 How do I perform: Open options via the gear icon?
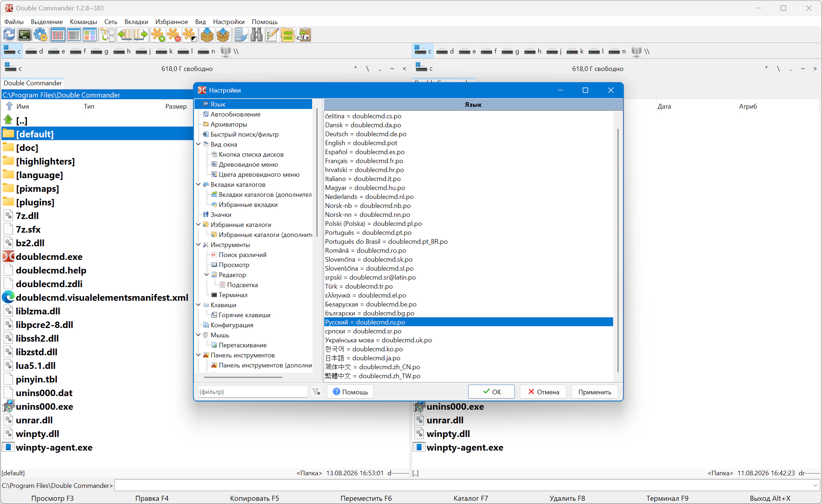pos(41,35)
